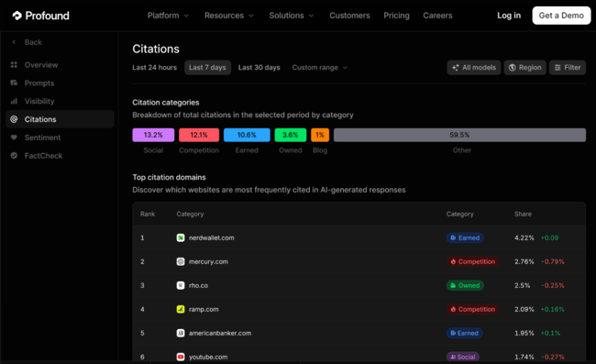
Task: Click the Sentiment heart icon
Action: (x=14, y=138)
